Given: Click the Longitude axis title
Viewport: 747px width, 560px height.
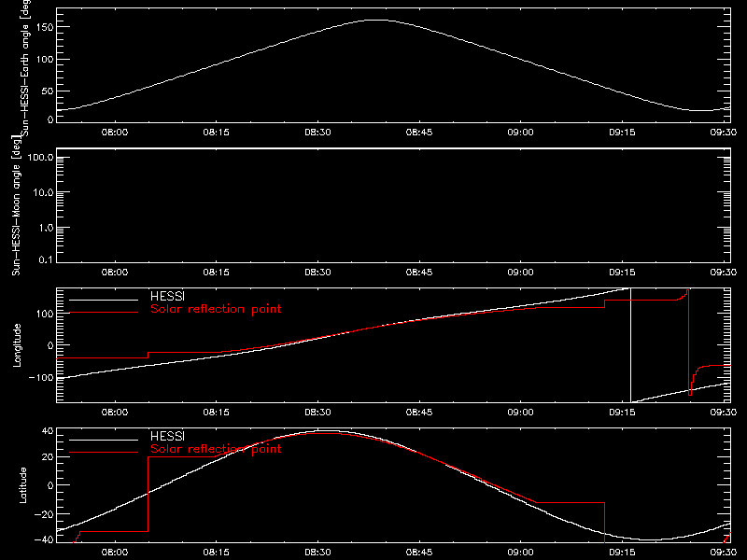Looking at the screenshot, I should (17, 345).
